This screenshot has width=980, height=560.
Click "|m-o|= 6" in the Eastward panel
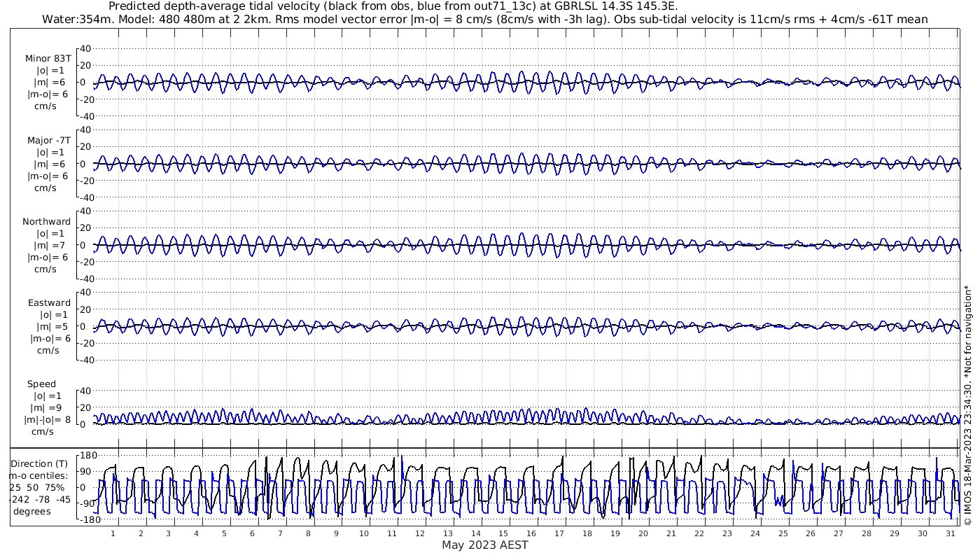(50, 338)
